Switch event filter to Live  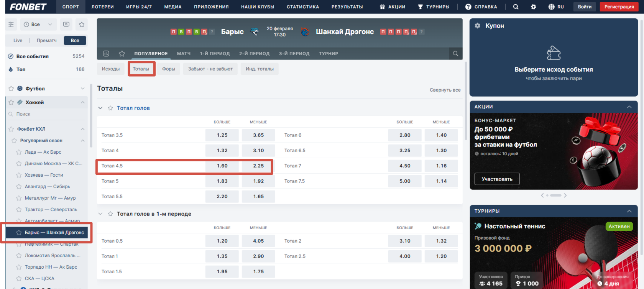(x=18, y=41)
